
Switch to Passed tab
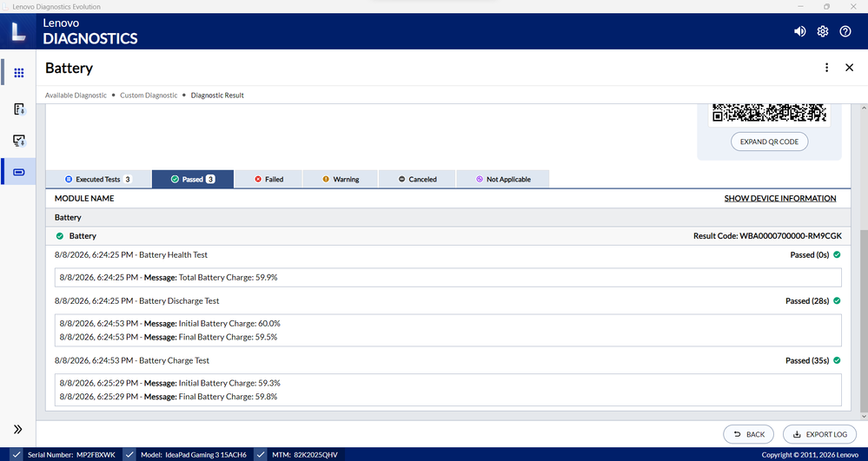pos(193,180)
